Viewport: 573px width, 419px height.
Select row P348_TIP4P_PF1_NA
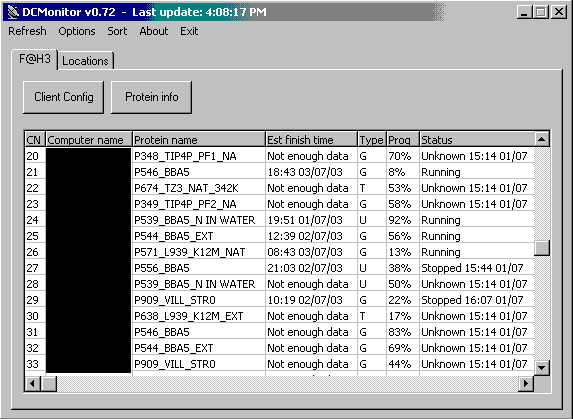(279, 156)
